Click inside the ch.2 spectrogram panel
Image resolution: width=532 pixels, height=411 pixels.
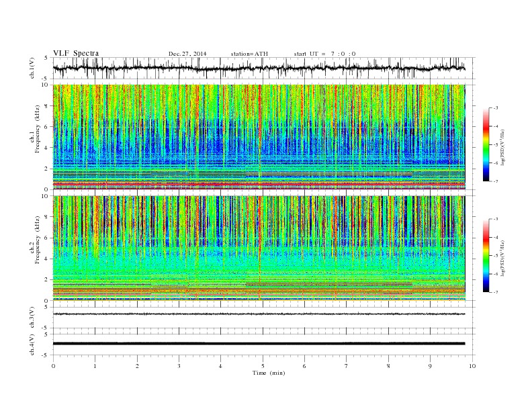(x=259, y=248)
